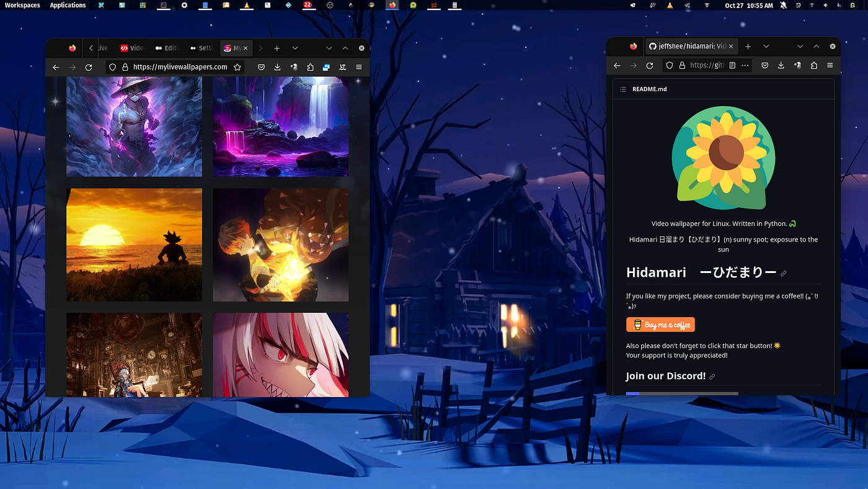Follow the Join our Discord link

coord(665,375)
